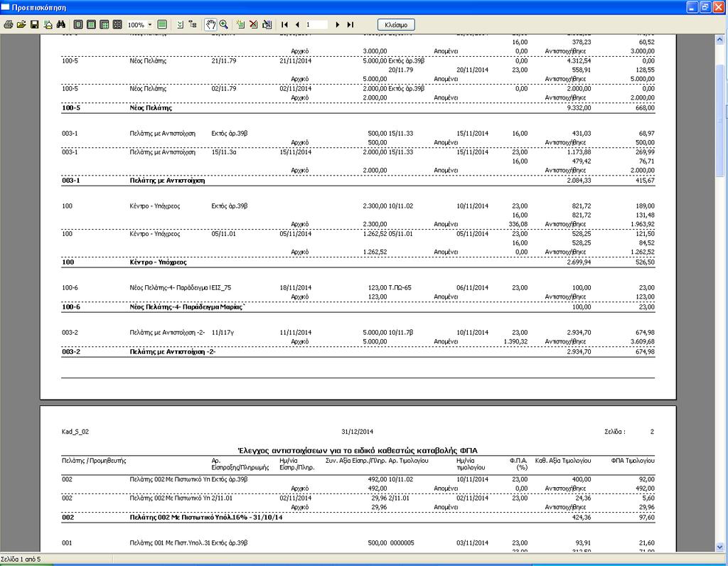This screenshot has height=566, width=728.
Task: Click the status bar 'Σελίδα 1 από 5'
Action: [x=21, y=559]
